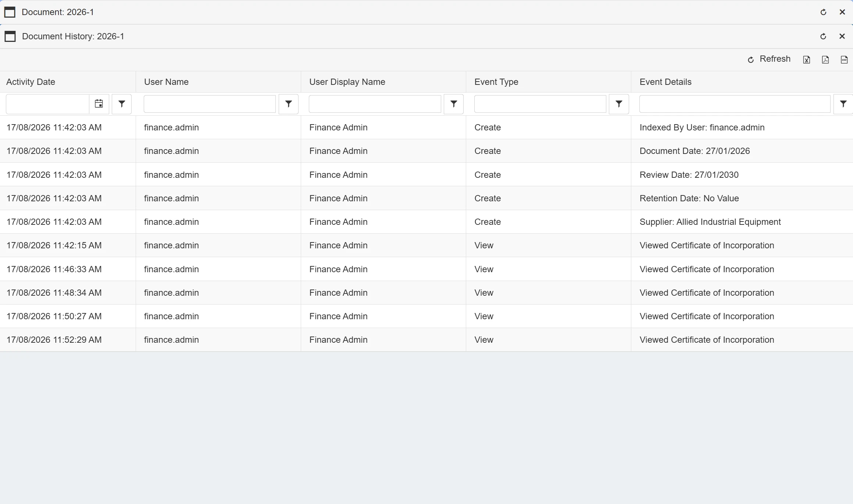The height and width of the screenshot is (504, 853).
Task: Export history to PDF
Action: point(825,60)
